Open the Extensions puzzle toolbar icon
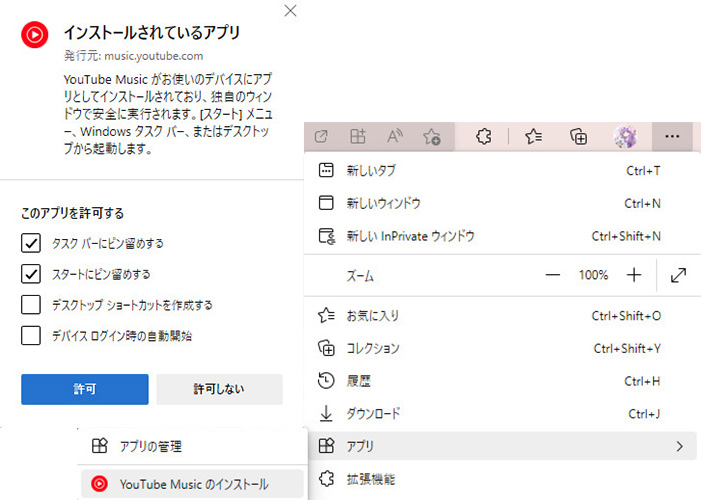701x500 pixels. pyautogui.click(x=484, y=136)
